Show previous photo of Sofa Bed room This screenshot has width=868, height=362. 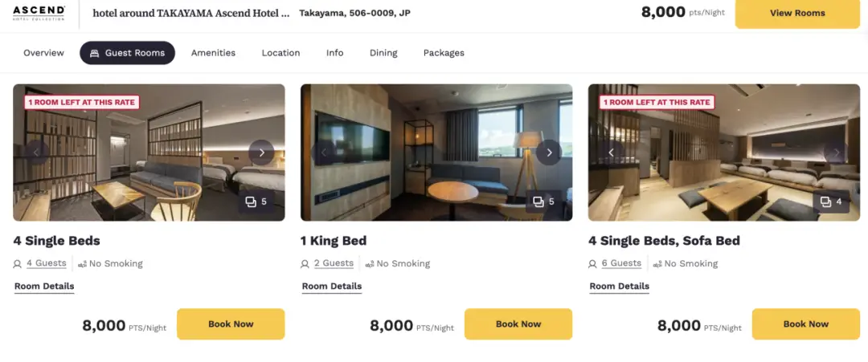point(612,153)
